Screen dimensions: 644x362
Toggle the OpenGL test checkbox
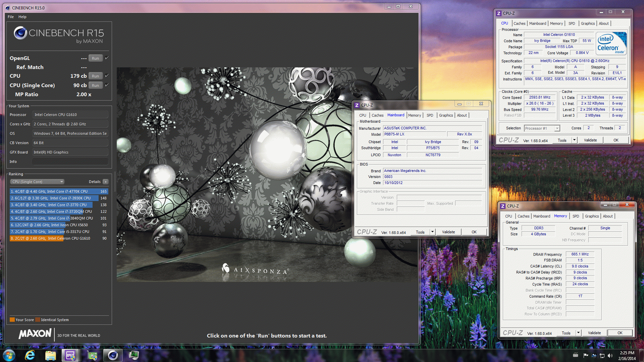pyautogui.click(x=107, y=58)
